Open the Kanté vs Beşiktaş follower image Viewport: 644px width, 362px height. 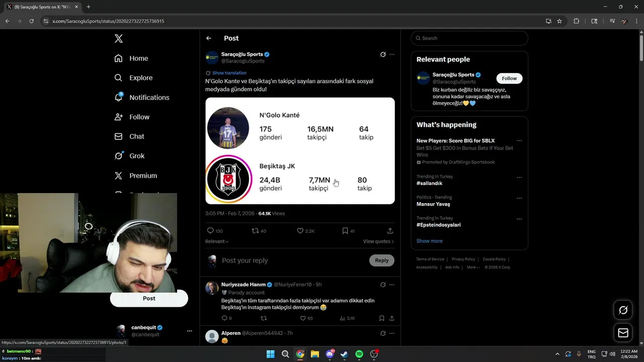pos(300,151)
